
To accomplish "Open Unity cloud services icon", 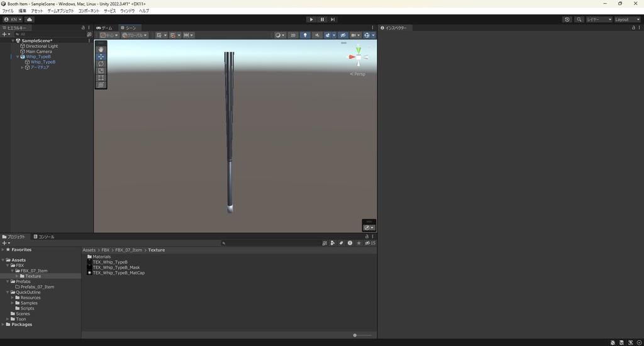I will 30,20.
